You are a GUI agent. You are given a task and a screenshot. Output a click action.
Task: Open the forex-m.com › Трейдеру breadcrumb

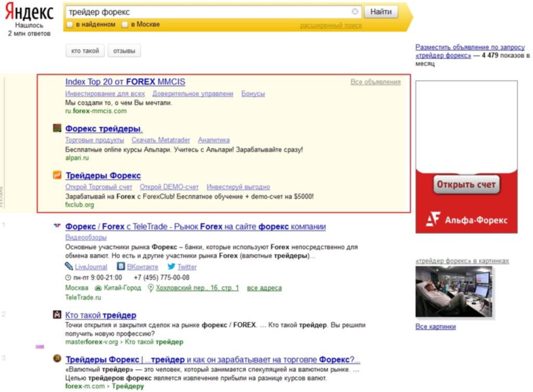104,387
